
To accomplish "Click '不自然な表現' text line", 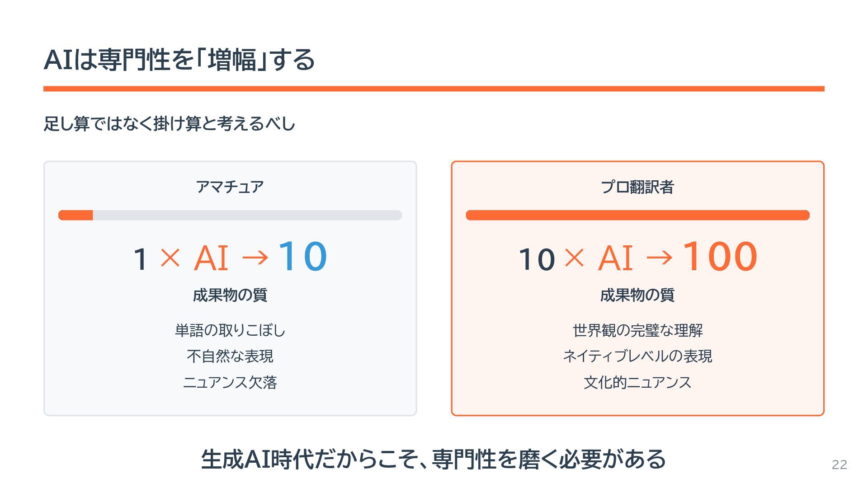I will [x=230, y=356].
